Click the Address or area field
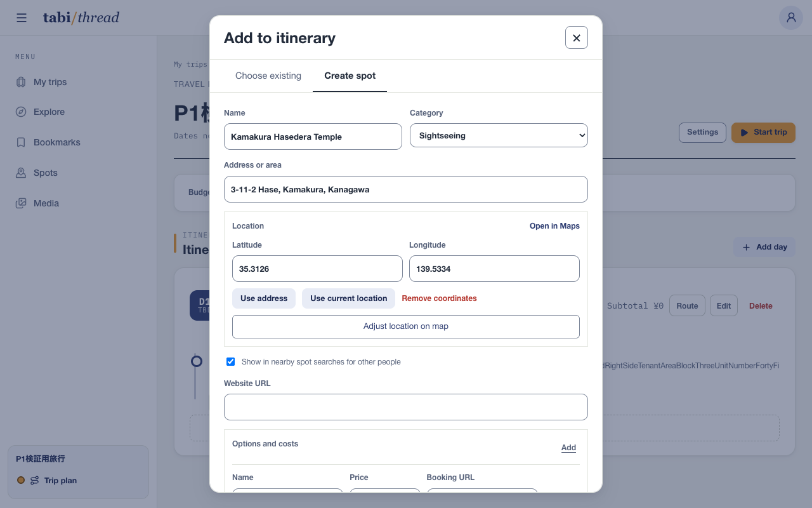Image resolution: width=812 pixels, height=508 pixels. (406, 189)
